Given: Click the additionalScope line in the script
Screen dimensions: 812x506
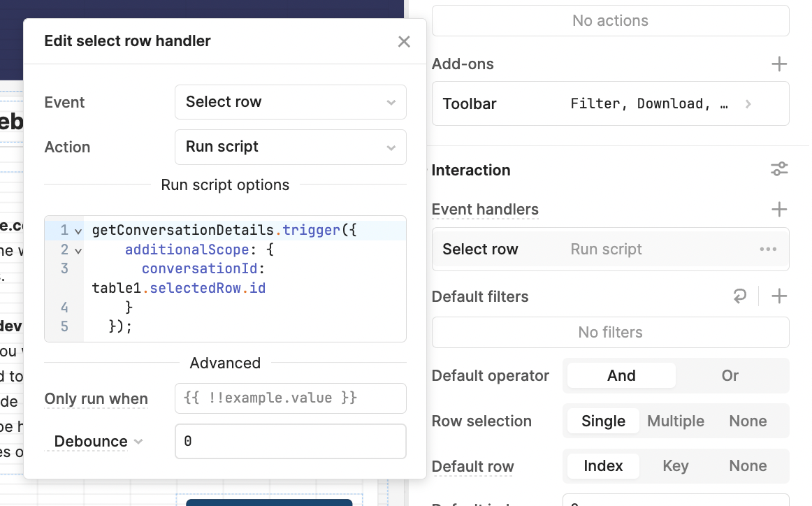Looking at the screenshot, I should (199, 250).
